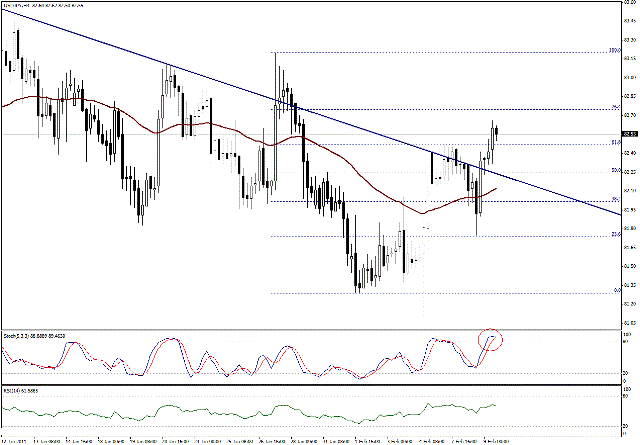640x445 pixels.
Task: Click the bottom time axis
Action: [x=300, y=438]
